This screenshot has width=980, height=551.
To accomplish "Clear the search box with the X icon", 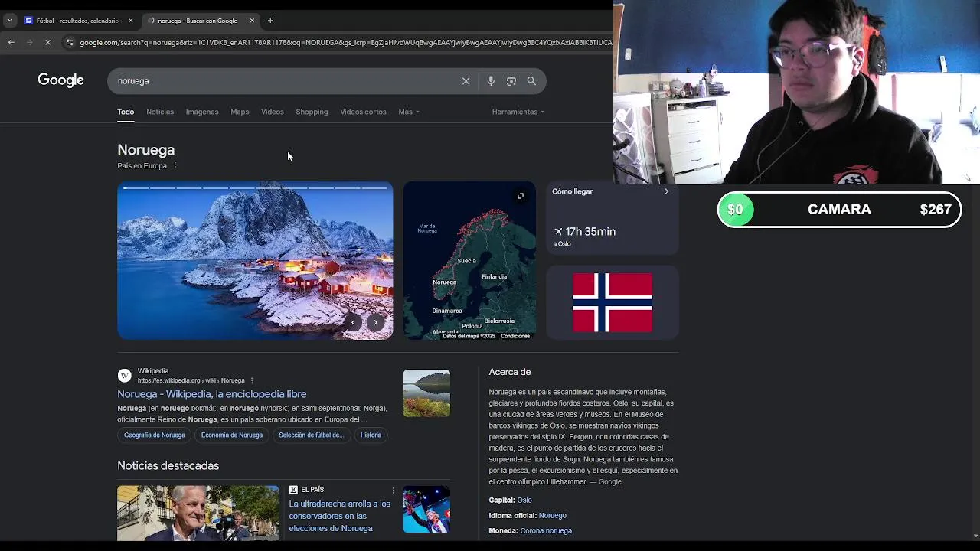I will 465,81.
